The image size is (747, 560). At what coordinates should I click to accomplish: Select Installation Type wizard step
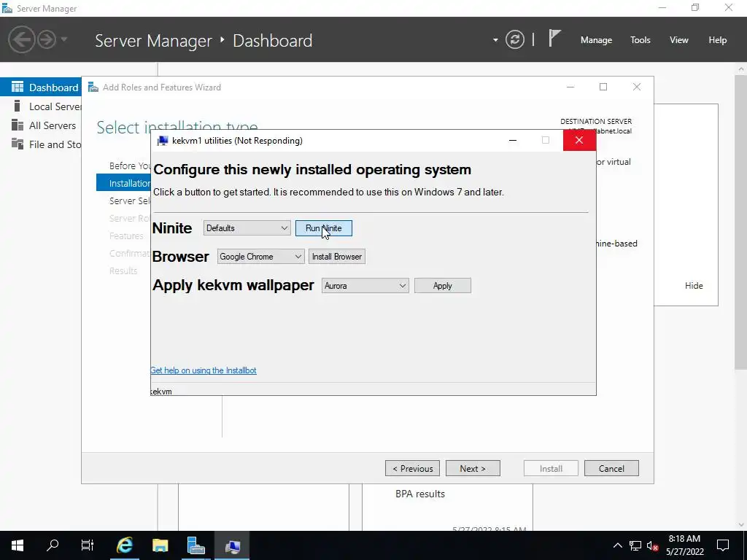(x=124, y=183)
